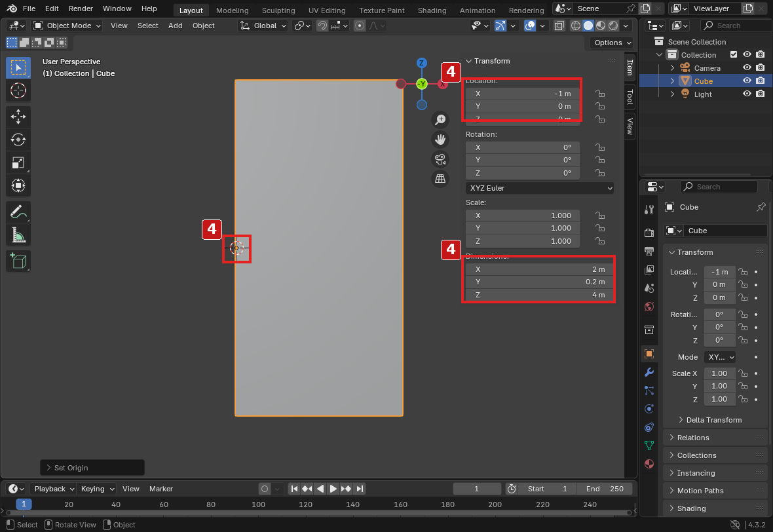The height and width of the screenshot is (532, 773).
Task: Play the animation
Action: click(333, 489)
